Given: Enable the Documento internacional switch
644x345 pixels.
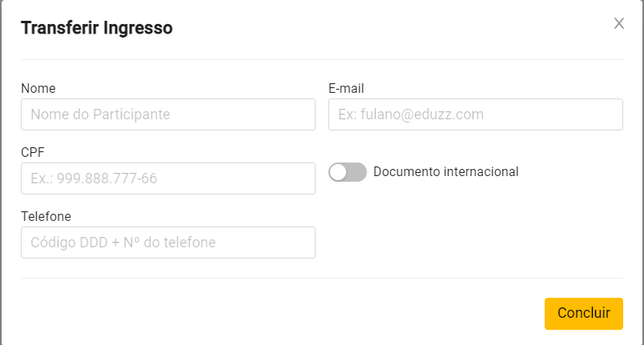Looking at the screenshot, I should pos(348,172).
